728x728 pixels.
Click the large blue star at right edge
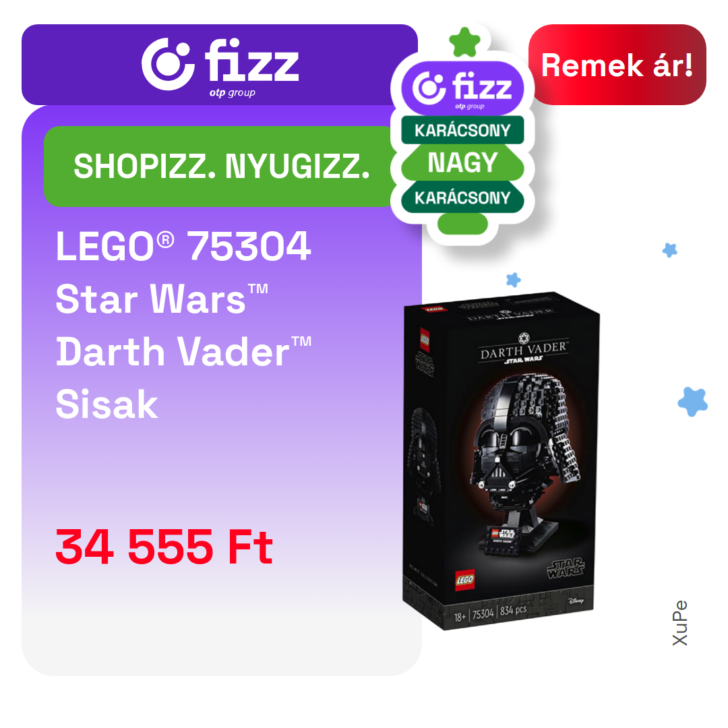tap(692, 401)
